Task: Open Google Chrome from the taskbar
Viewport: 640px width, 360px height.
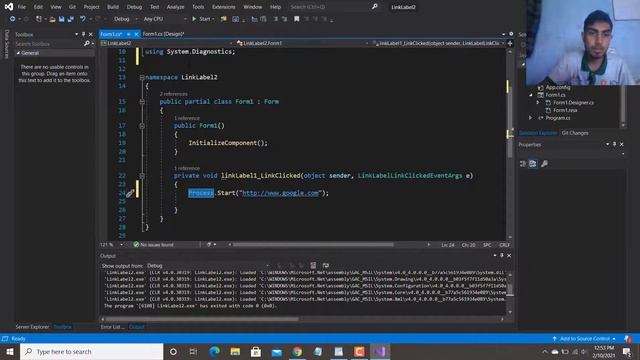Action: (297, 351)
